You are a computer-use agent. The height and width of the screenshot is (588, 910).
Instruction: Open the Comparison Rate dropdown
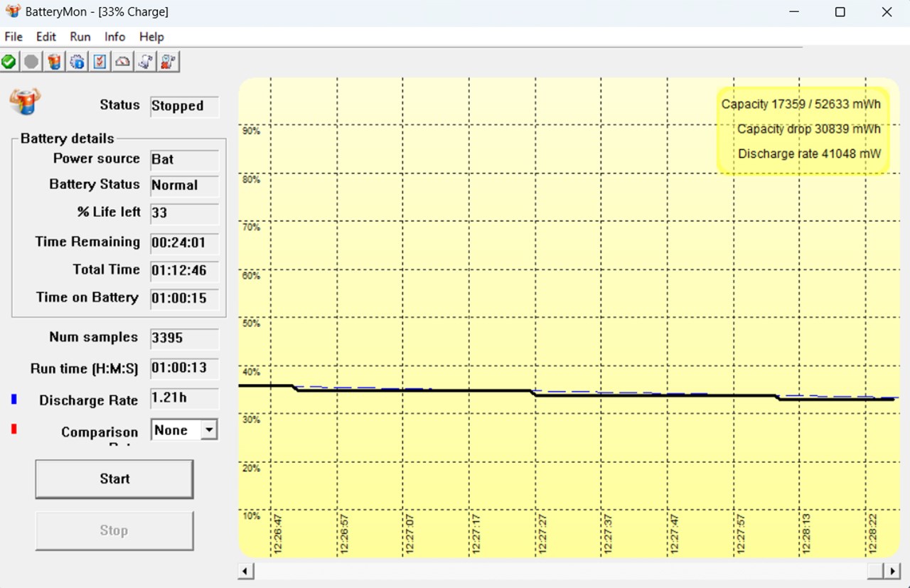(x=208, y=430)
